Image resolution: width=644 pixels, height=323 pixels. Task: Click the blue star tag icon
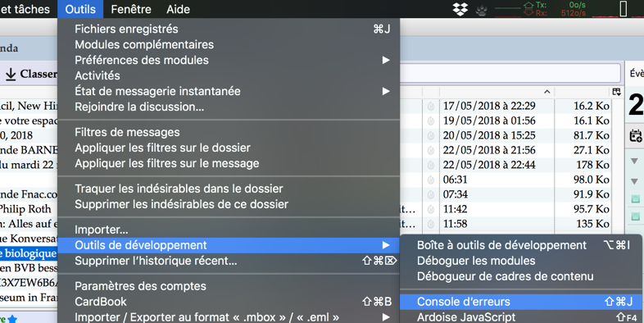click(12, 319)
